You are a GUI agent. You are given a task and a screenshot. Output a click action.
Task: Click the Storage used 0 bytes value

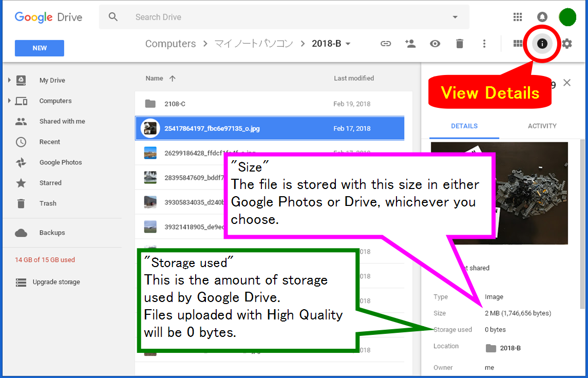495,330
